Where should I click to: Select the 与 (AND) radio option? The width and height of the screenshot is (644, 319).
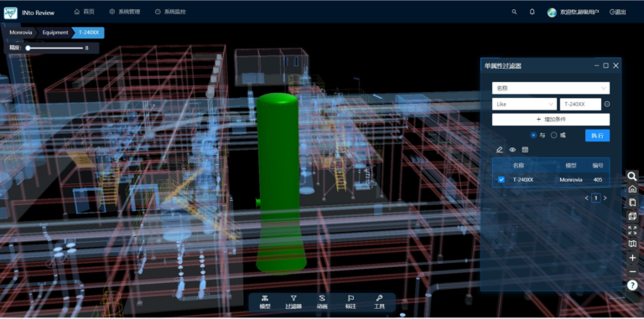click(x=533, y=135)
